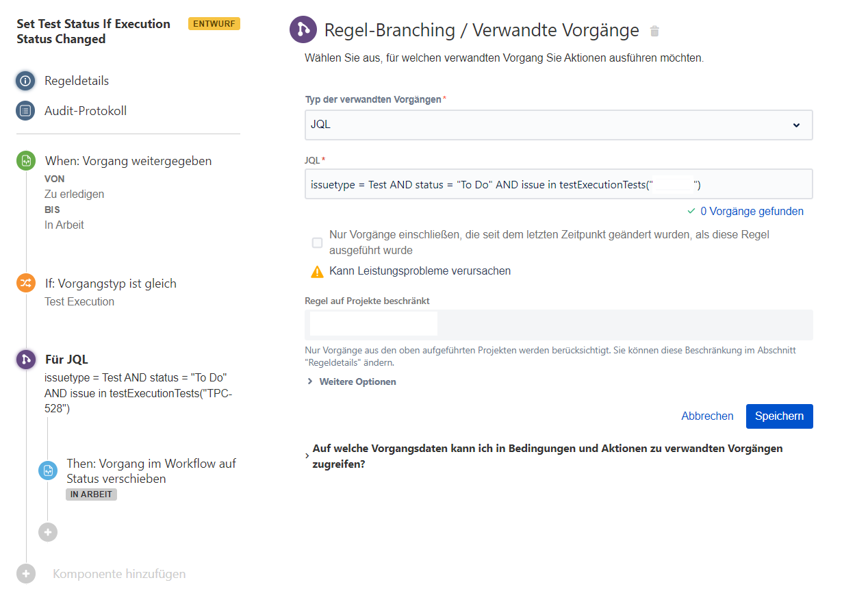The height and width of the screenshot is (602, 868).
Task: Select the Then: Vorgang im Workflow step
Action: pyautogui.click(x=151, y=471)
